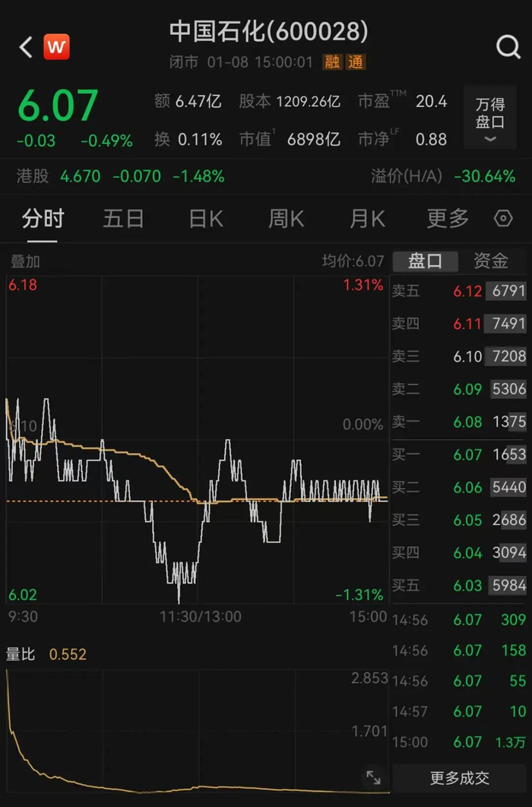Viewport: 532px width, 807px height.
Task: Expand chart with fullscreen arrows icon
Action: coord(373,777)
